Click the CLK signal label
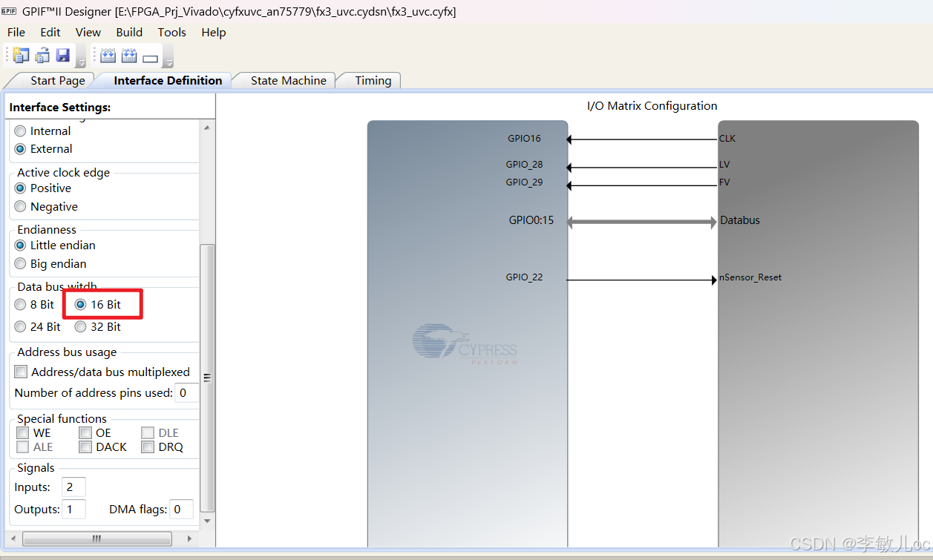 pyautogui.click(x=727, y=139)
